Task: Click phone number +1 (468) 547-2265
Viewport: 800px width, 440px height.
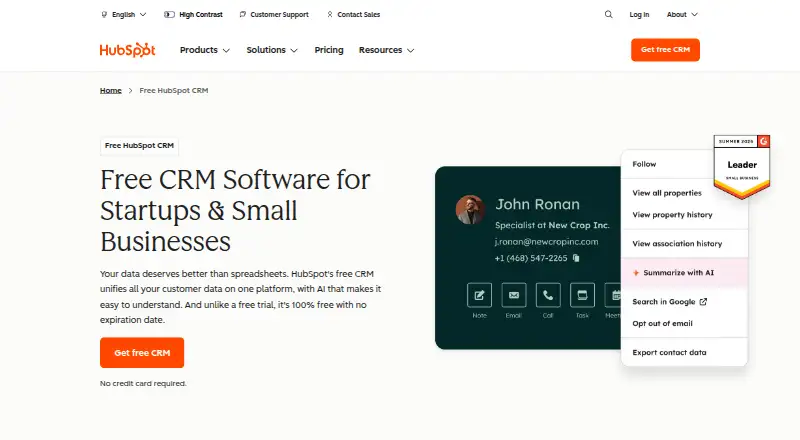Action: 531,258
